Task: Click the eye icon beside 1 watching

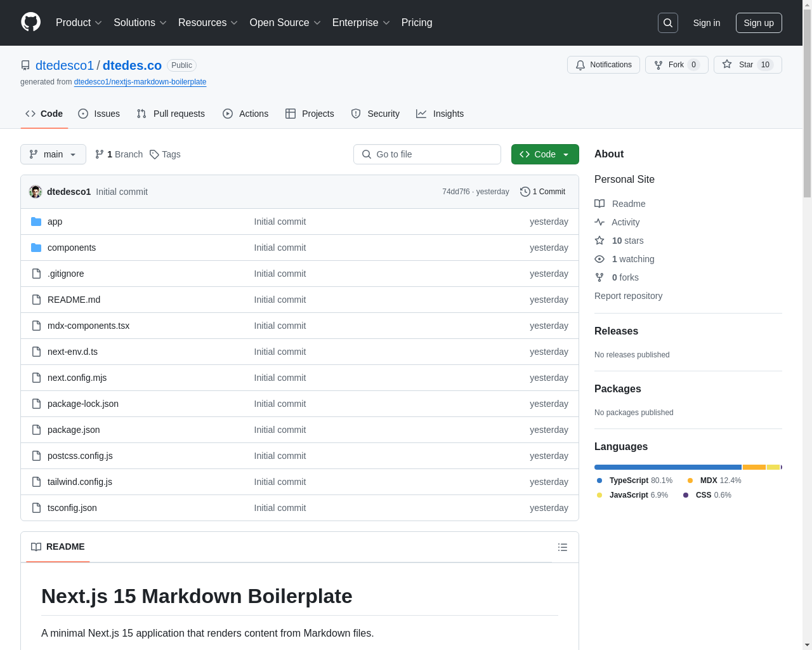Action: [x=599, y=259]
